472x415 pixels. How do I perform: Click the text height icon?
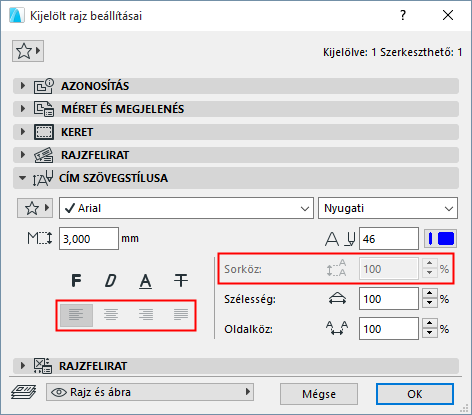pos(40,239)
